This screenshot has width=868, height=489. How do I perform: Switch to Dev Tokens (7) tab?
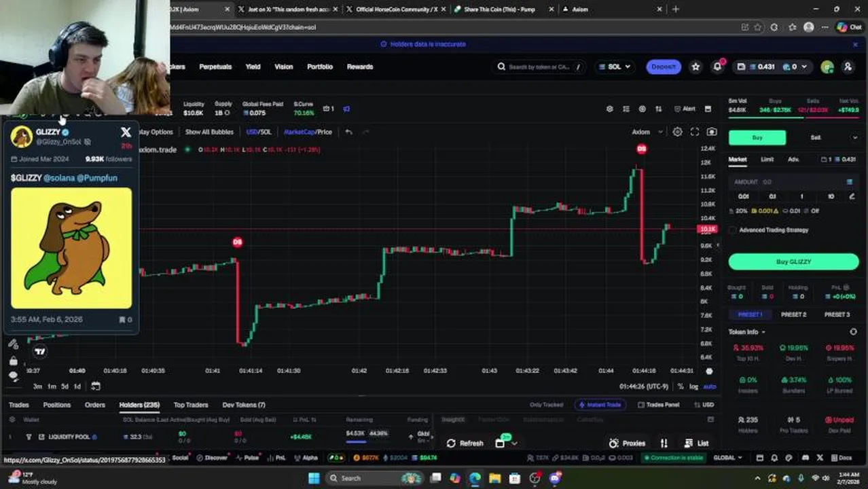click(244, 405)
